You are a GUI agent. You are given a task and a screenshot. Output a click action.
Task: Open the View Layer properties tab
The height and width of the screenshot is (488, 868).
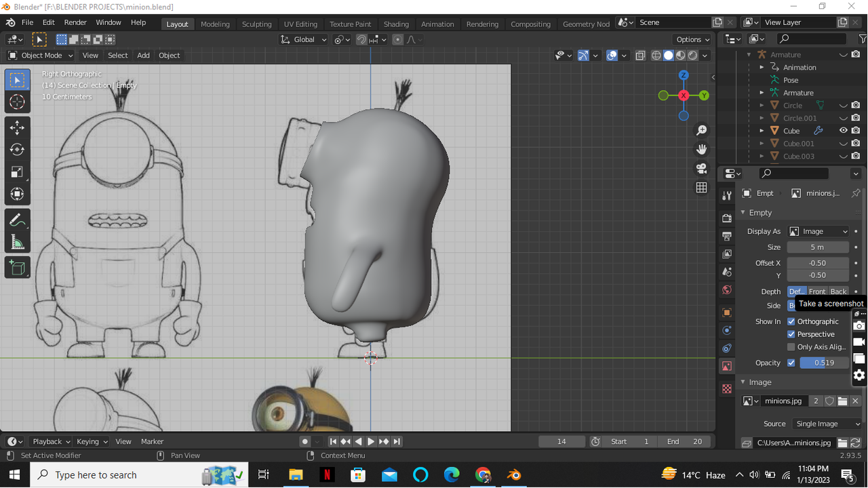point(727,253)
